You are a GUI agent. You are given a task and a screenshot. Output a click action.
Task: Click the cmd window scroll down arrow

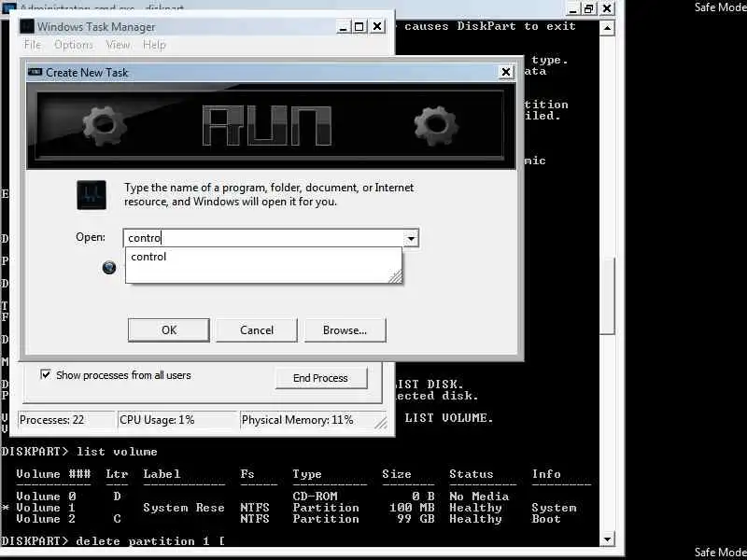pos(607,539)
